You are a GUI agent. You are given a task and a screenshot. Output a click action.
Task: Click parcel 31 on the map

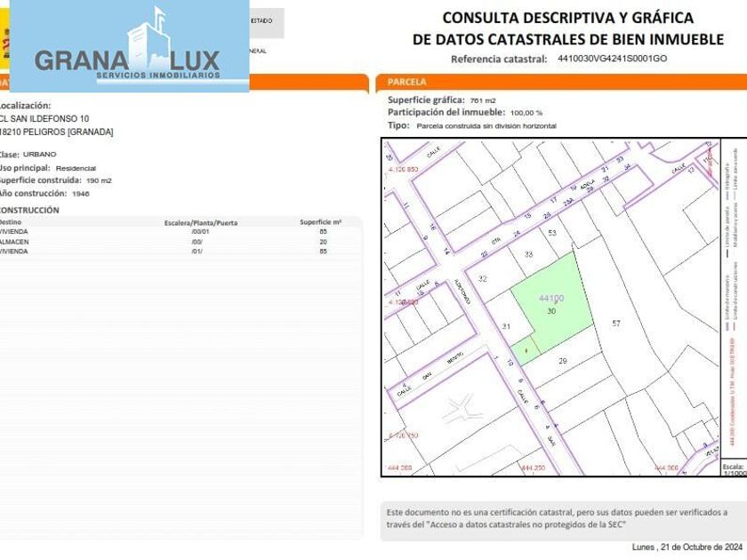506,326
